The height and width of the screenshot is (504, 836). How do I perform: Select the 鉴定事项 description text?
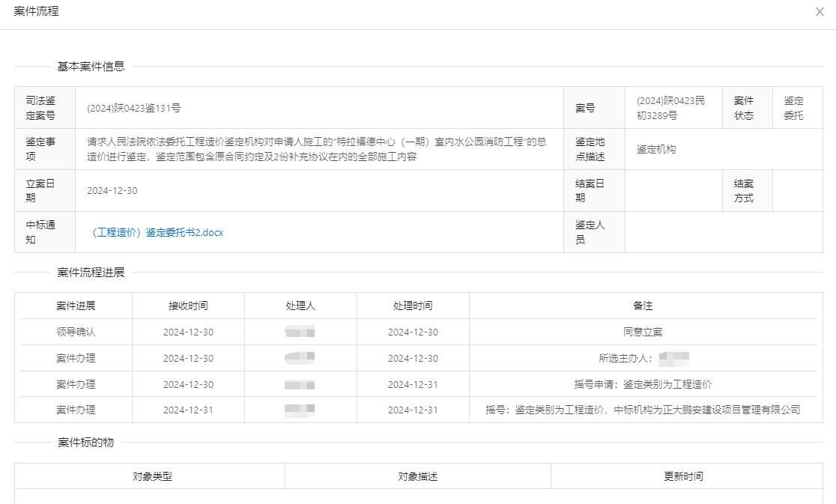[x=316, y=149]
